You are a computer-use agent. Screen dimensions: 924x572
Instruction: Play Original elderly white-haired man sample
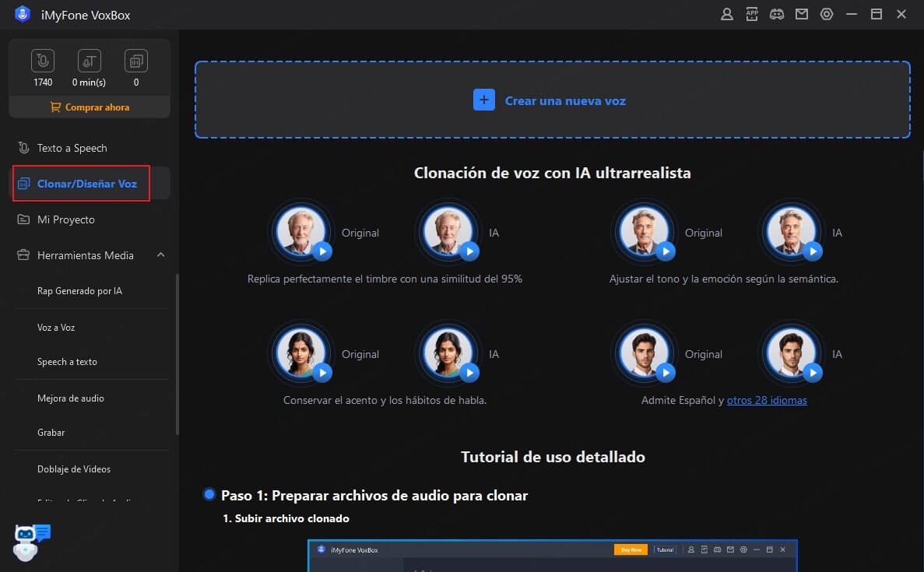click(322, 251)
